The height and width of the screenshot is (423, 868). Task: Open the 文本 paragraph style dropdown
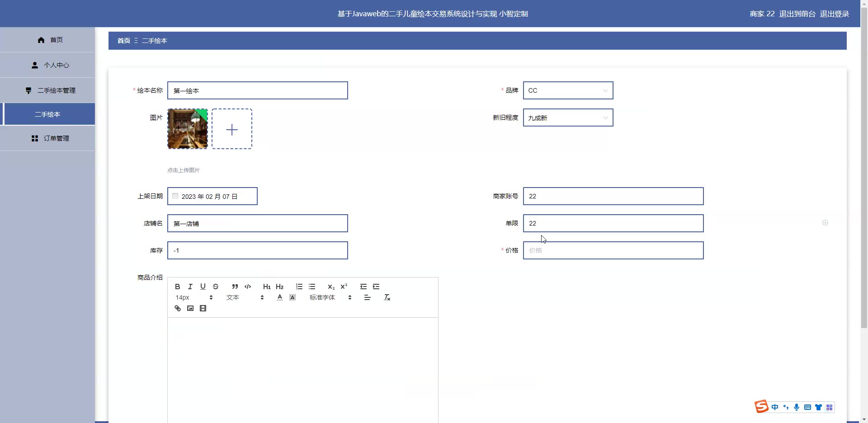245,297
